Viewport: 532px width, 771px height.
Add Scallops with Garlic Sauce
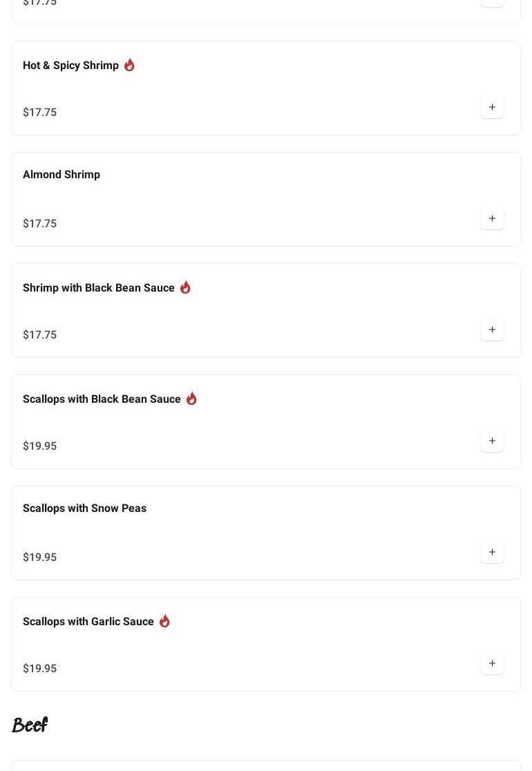pyautogui.click(x=492, y=664)
